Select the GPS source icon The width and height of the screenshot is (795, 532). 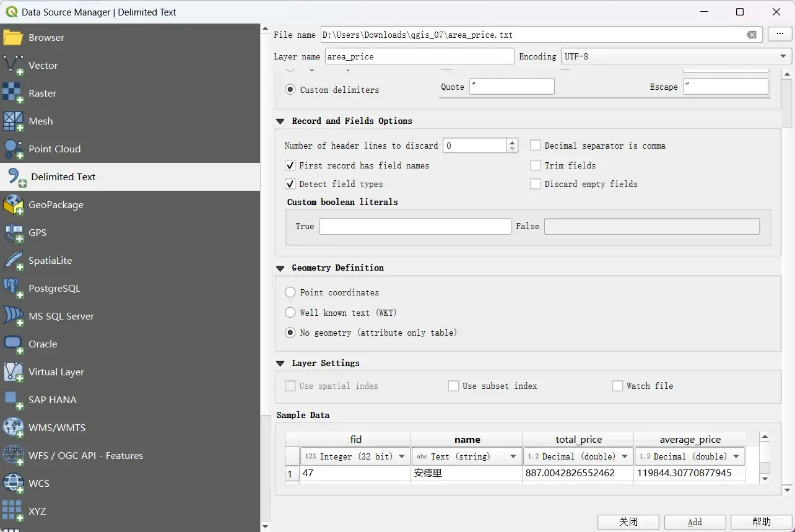tap(13, 232)
